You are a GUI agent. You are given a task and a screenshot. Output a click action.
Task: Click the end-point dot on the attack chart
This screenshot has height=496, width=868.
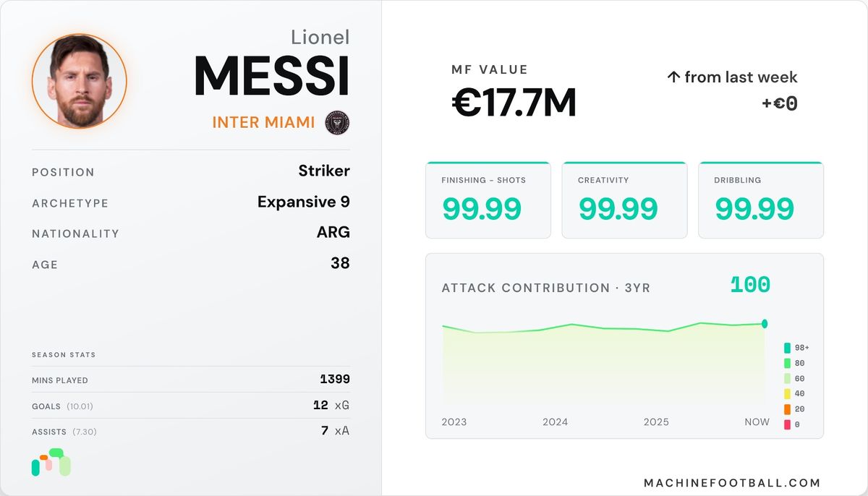(765, 324)
